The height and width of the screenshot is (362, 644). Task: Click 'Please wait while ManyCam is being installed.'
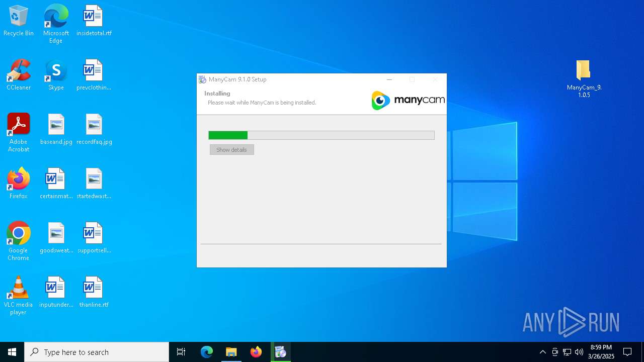tap(262, 103)
